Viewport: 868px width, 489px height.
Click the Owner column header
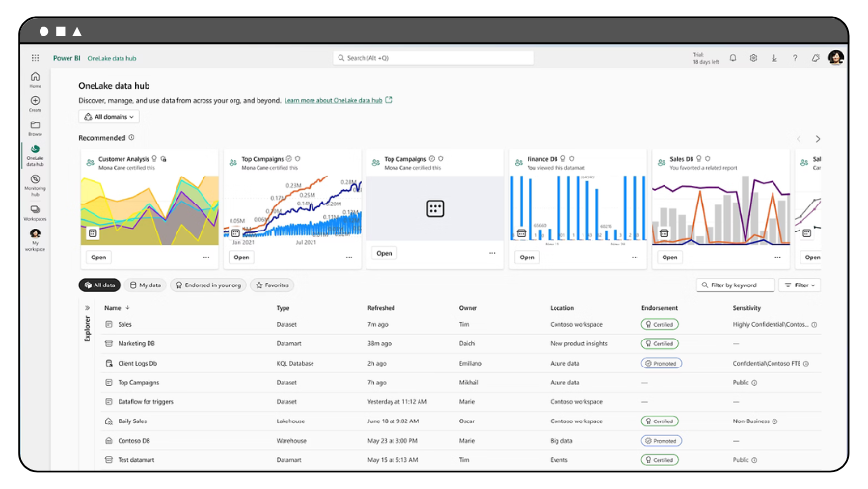tap(468, 308)
